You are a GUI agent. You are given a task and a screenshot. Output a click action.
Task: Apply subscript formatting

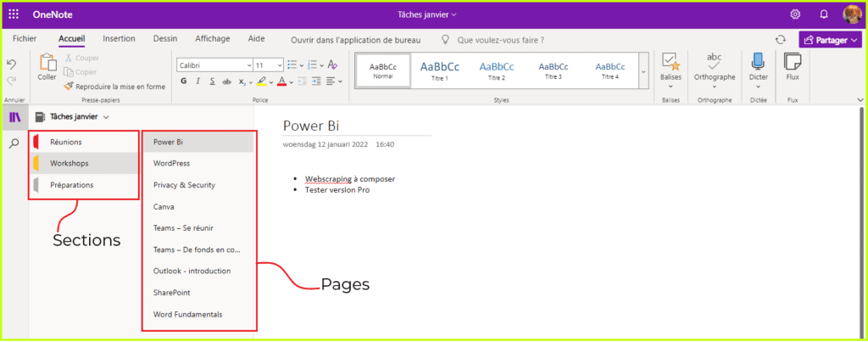click(242, 81)
